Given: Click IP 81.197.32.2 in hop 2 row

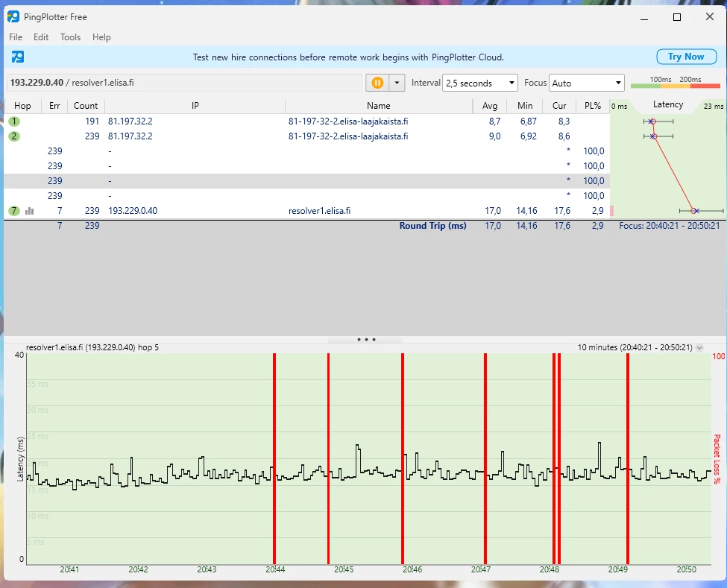Looking at the screenshot, I should point(130,136).
